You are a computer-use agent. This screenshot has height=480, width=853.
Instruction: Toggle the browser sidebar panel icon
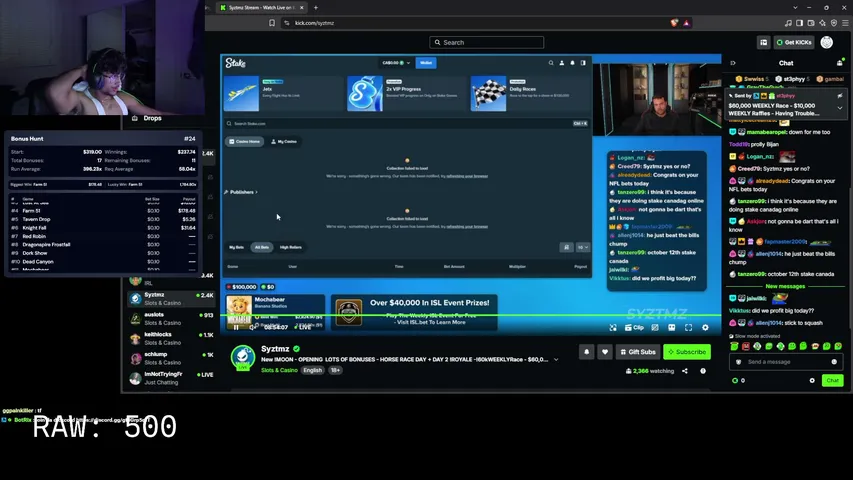click(x=799, y=23)
